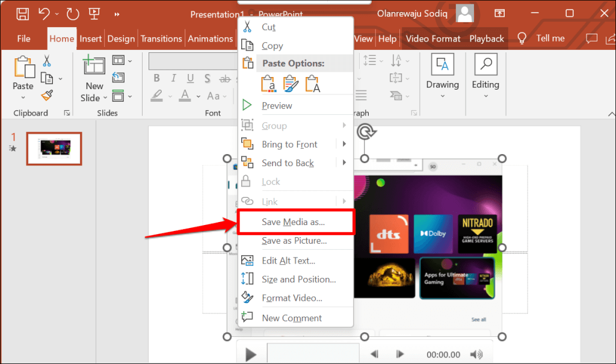The width and height of the screenshot is (616, 364).
Task: Select Format Video... menu entry
Action: tap(292, 298)
